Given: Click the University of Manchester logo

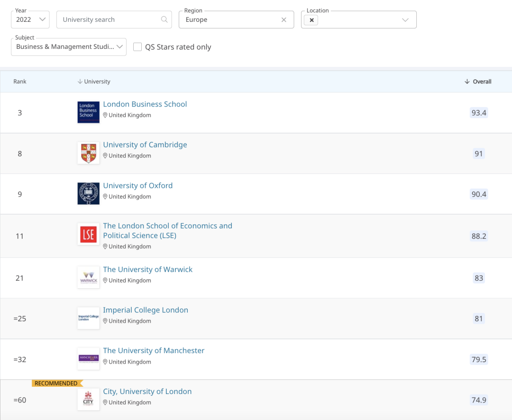Looking at the screenshot, I should [x=88, y=359].
